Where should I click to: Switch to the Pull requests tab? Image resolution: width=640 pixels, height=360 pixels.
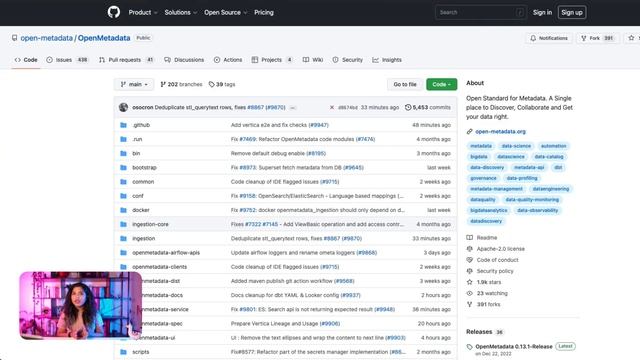126,60
